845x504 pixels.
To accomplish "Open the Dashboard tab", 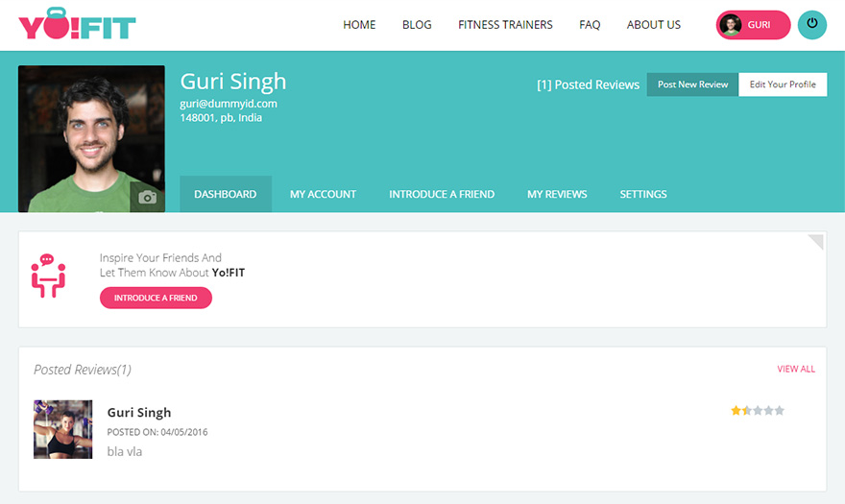I will tap(225, 194).
